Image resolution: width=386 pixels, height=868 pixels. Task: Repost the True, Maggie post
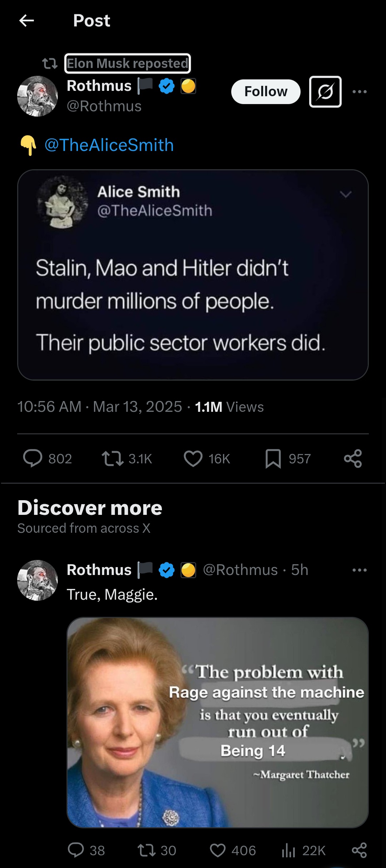point(147,850)
